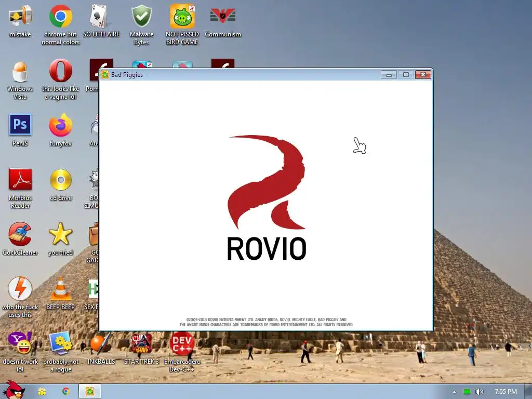Minimize the Bad Piggies window
532x399 pixels.
[389, 75]
